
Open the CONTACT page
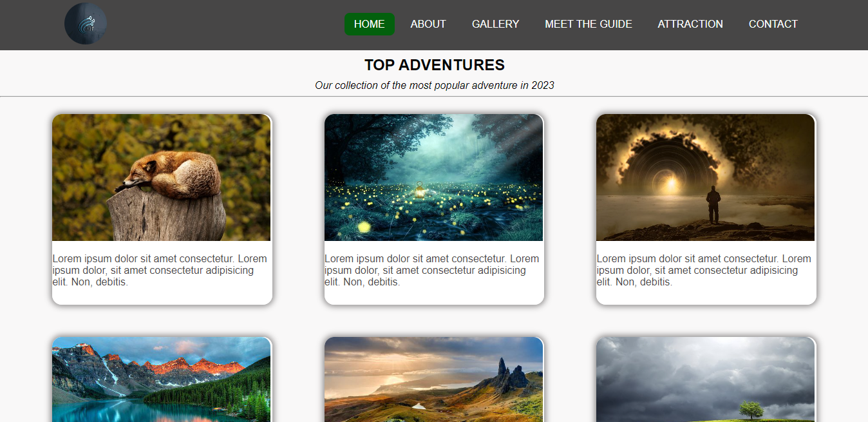pos(773,24)
